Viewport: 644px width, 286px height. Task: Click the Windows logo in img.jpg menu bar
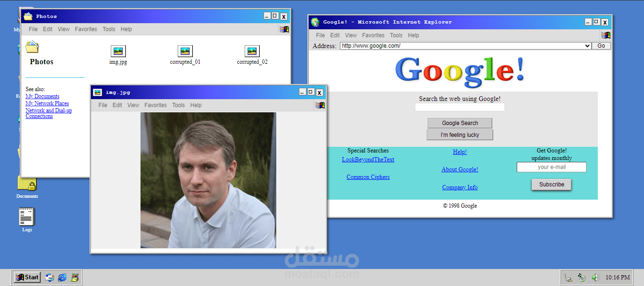[320, 105]
